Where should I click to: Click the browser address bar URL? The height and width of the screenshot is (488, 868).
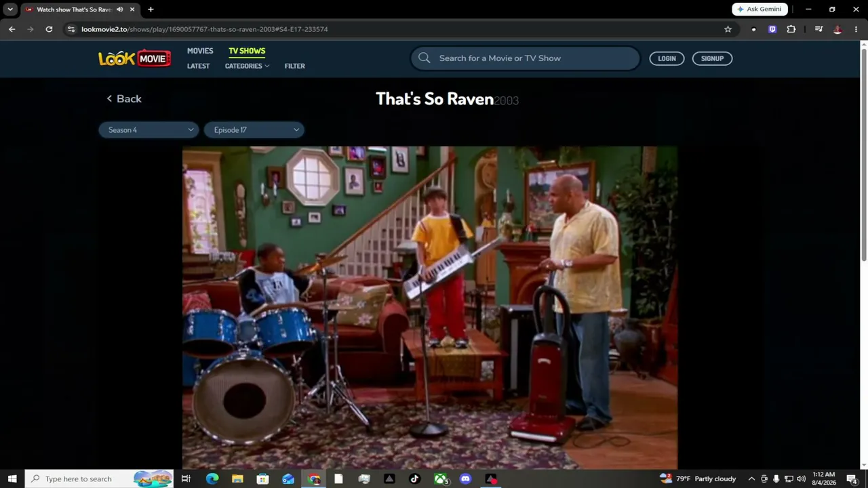(x=205, y=29)
